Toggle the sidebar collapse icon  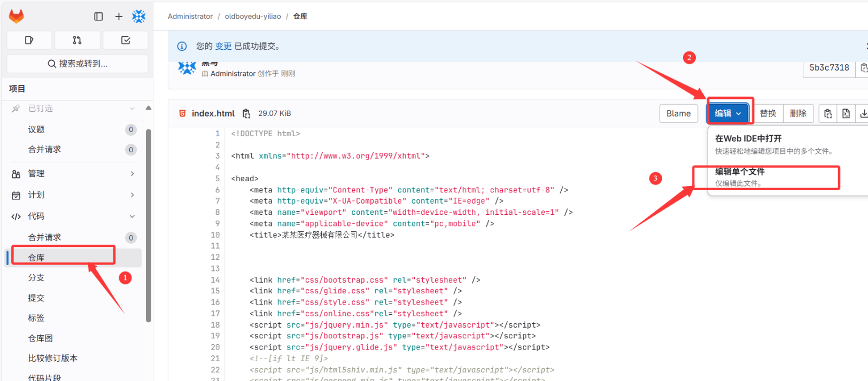(98, 17)
